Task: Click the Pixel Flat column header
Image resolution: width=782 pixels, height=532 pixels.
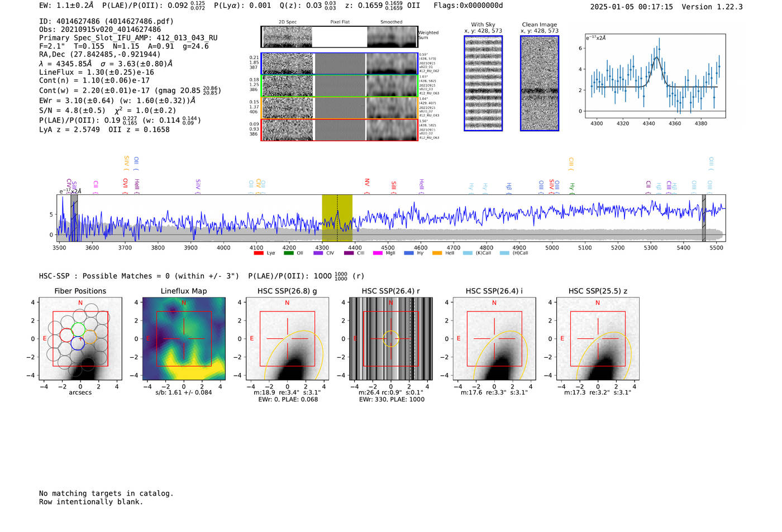Action: pyautogui.click(x=340, y=22)
